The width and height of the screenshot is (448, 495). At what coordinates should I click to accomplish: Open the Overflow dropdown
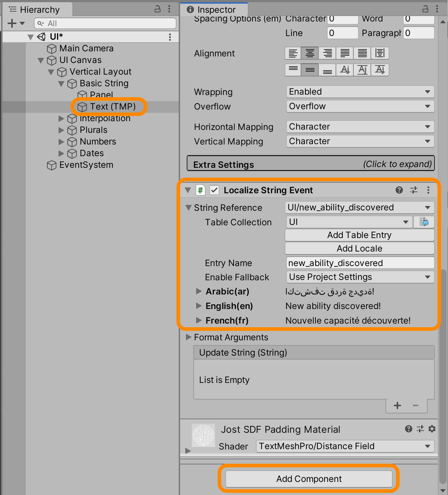(360, 106)
